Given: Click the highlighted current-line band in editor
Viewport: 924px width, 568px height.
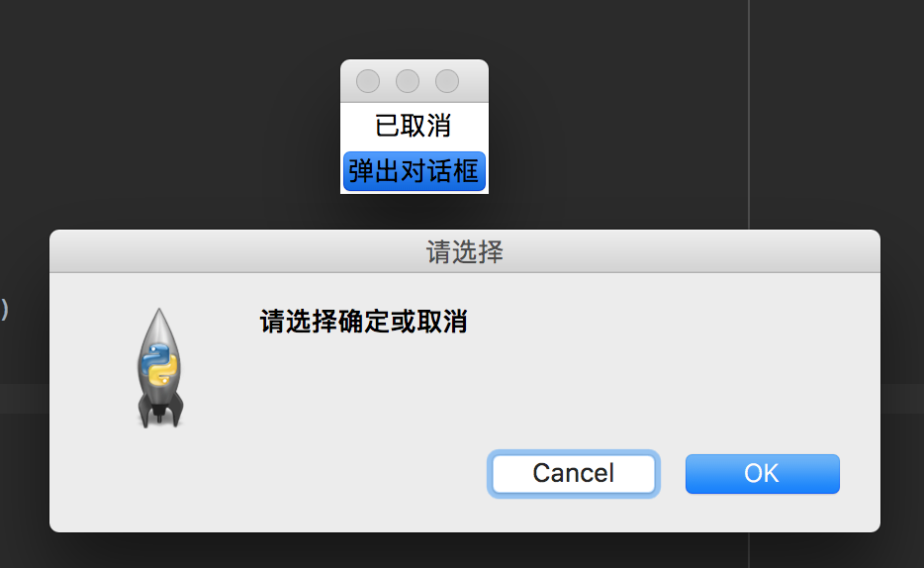Looking at the screenshot, I should coord(24,399).
